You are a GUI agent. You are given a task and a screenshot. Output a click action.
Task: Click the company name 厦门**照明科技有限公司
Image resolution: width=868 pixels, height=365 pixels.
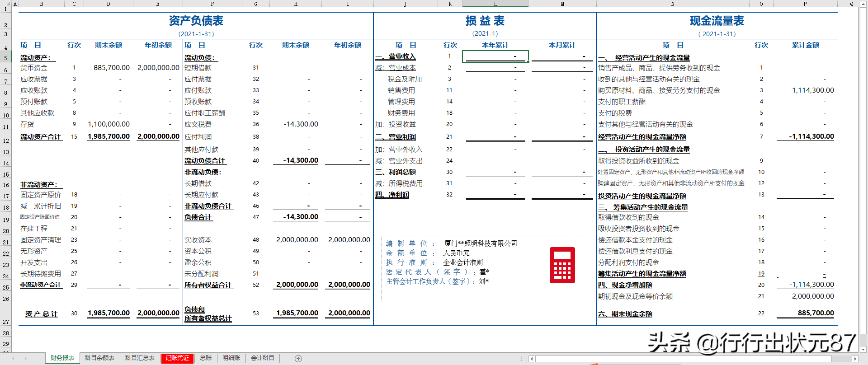tap(481, 243)
